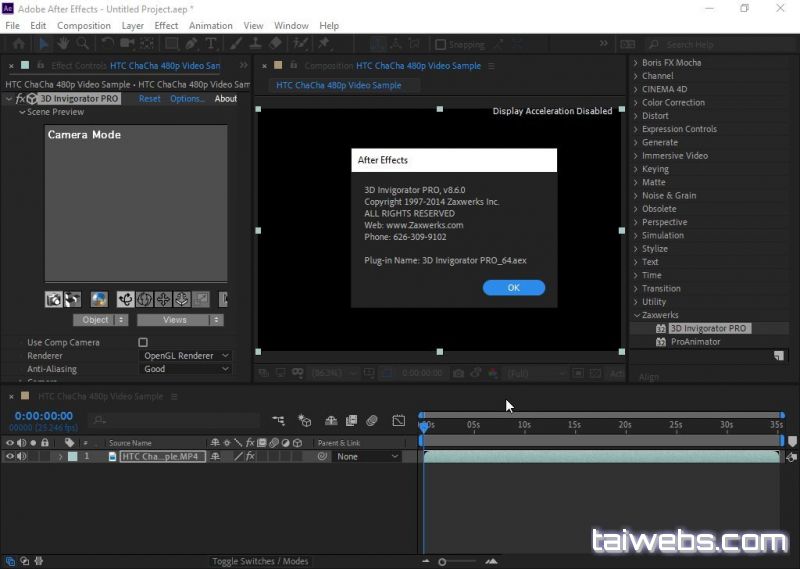Open the Composition menu

(84, 25)
